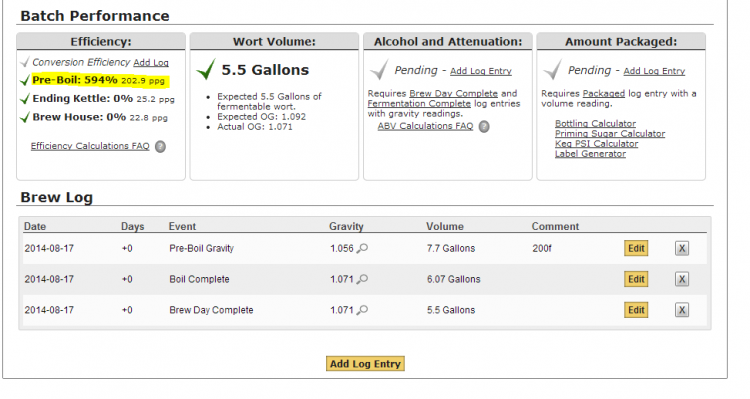Add Log Entry under Amount Packaged
The width and height of the screenshot is (750, 399).
[654, 71]
